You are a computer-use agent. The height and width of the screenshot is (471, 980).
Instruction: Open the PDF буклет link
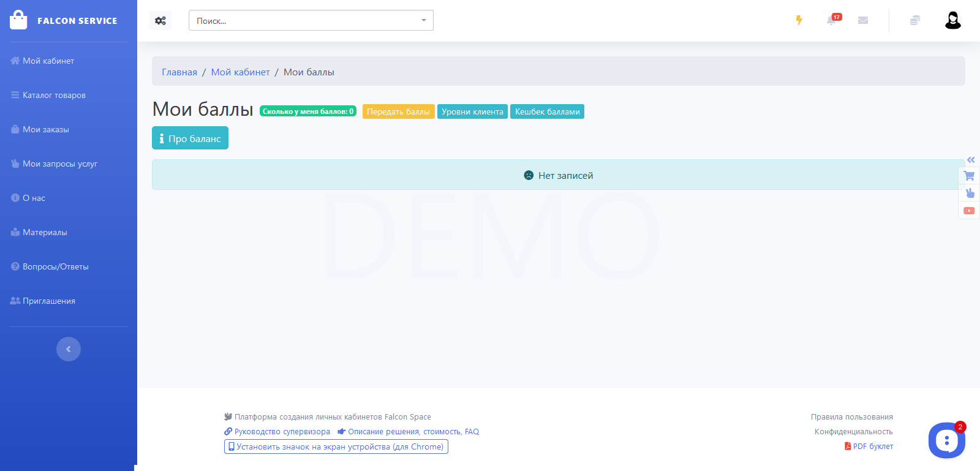(869, 447)
